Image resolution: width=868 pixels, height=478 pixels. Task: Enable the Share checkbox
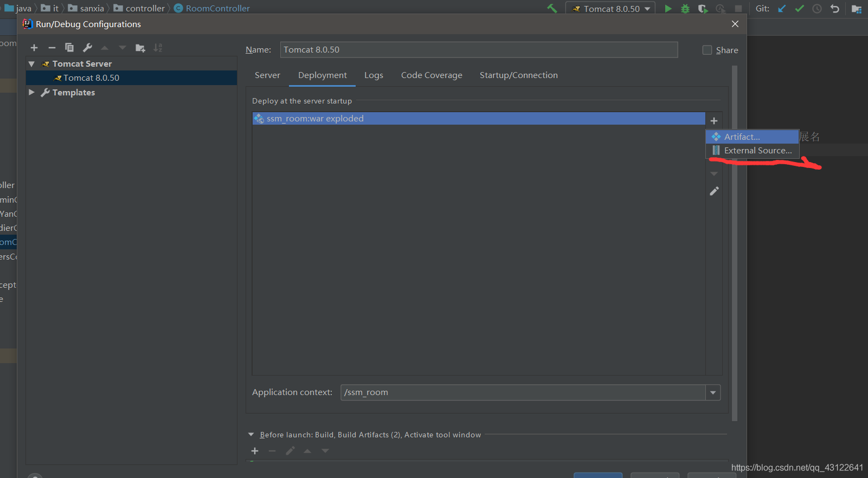pyautogui.click(x=707, y=50)
